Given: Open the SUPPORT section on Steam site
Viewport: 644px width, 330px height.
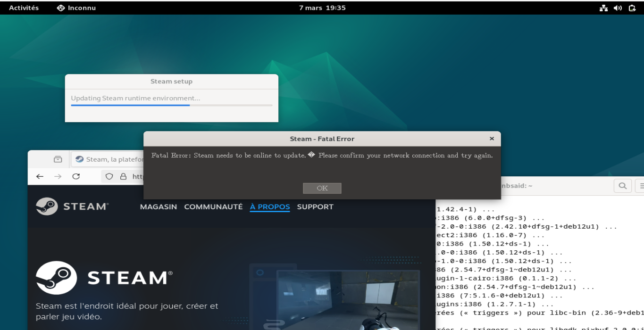Looking at the screenshot, I should click(x=315, y=206).
